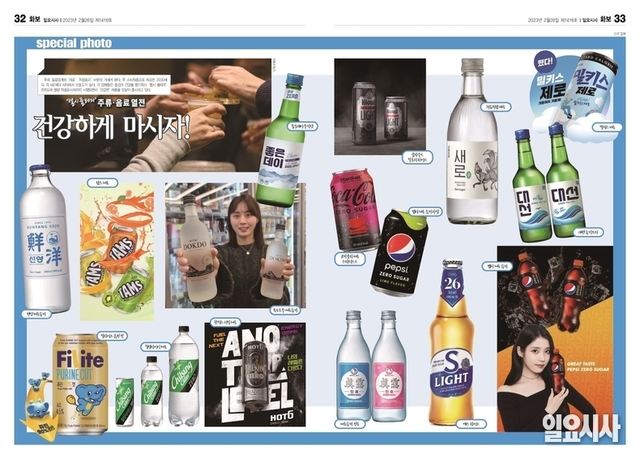Click the '떴다!' badge on Milkis graphic
The width and height of the screenshot is (640, 459).
pos(545,62)
